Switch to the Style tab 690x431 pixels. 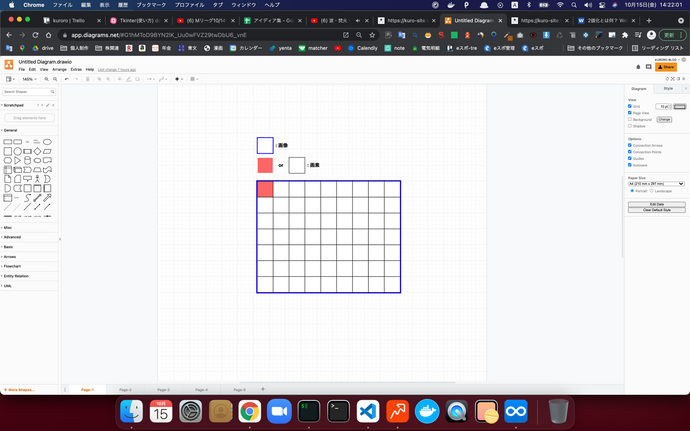tap(668, 89)
